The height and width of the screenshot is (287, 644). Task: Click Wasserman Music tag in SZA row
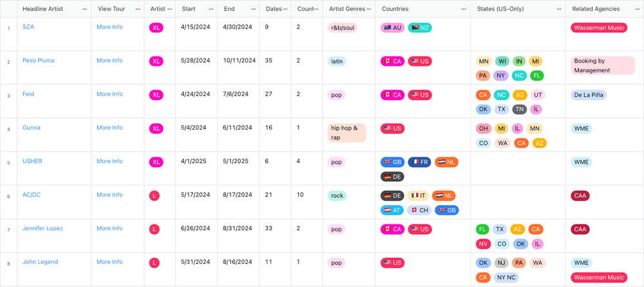(x=599, y=28)
